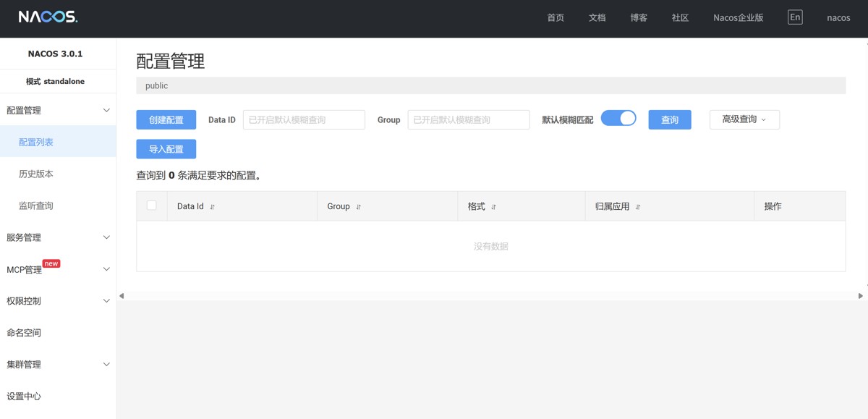Sort table by 归属应用 column arrows
This screenshot has width=868, height=419.
(637, 207)
